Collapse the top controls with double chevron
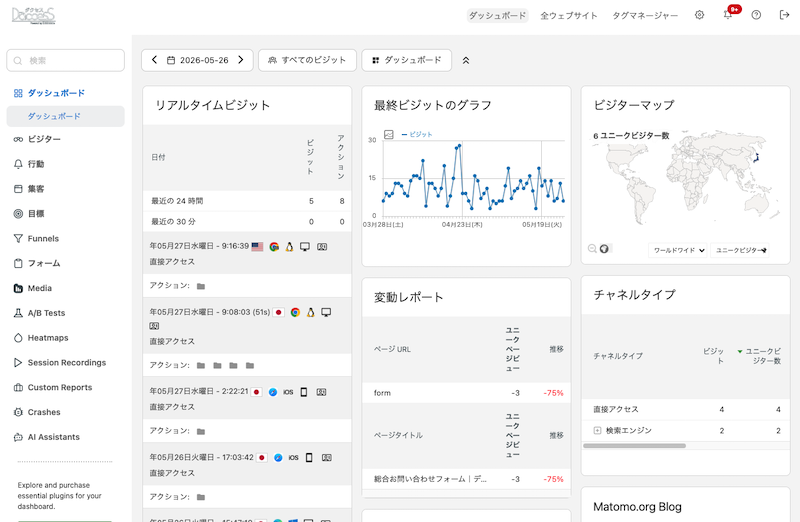 (x=466, y=60)
